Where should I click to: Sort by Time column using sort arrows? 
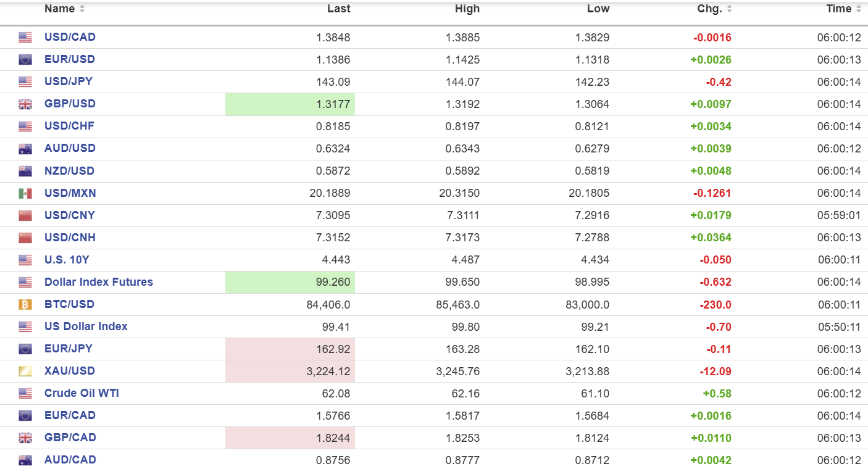[x=858, y=9]
